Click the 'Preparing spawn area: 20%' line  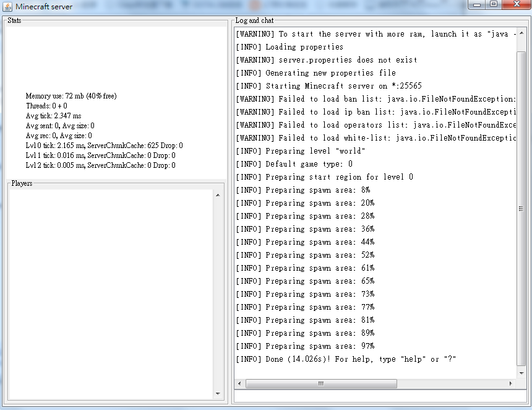point(306,203)
